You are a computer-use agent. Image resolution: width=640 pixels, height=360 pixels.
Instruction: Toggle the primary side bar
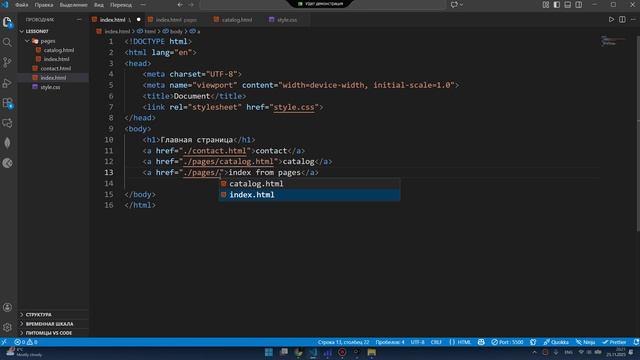tap(557, 5)
